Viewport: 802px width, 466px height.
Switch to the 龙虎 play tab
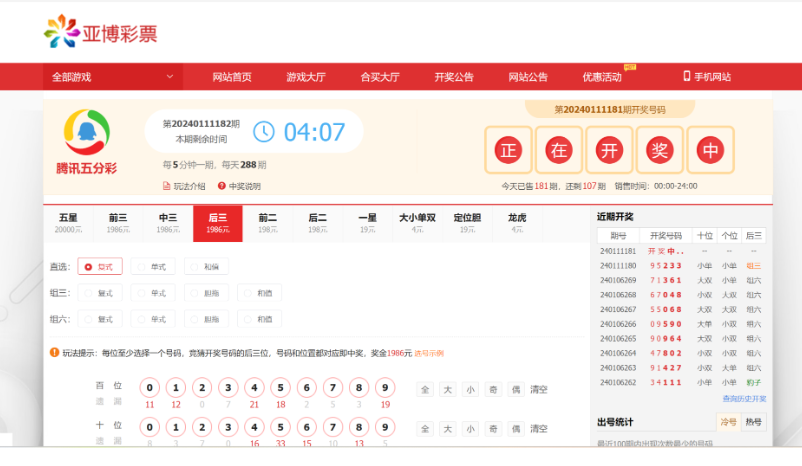point(517,223)
